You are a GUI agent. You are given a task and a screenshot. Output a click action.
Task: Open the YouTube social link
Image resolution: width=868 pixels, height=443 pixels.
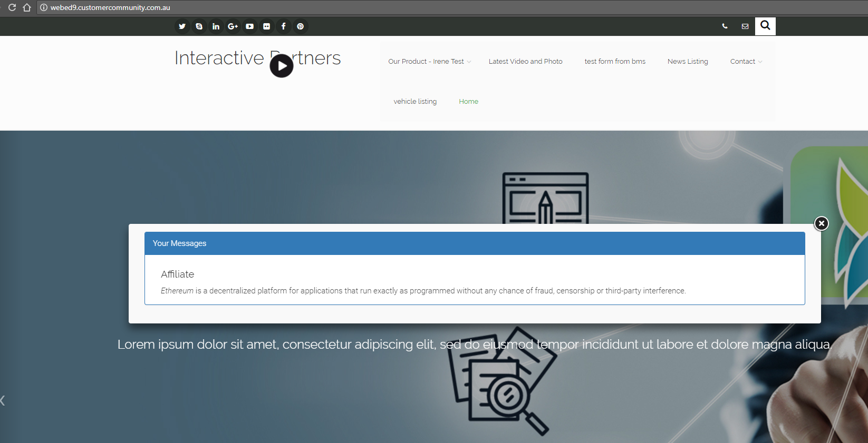click(x=249, y=26)
